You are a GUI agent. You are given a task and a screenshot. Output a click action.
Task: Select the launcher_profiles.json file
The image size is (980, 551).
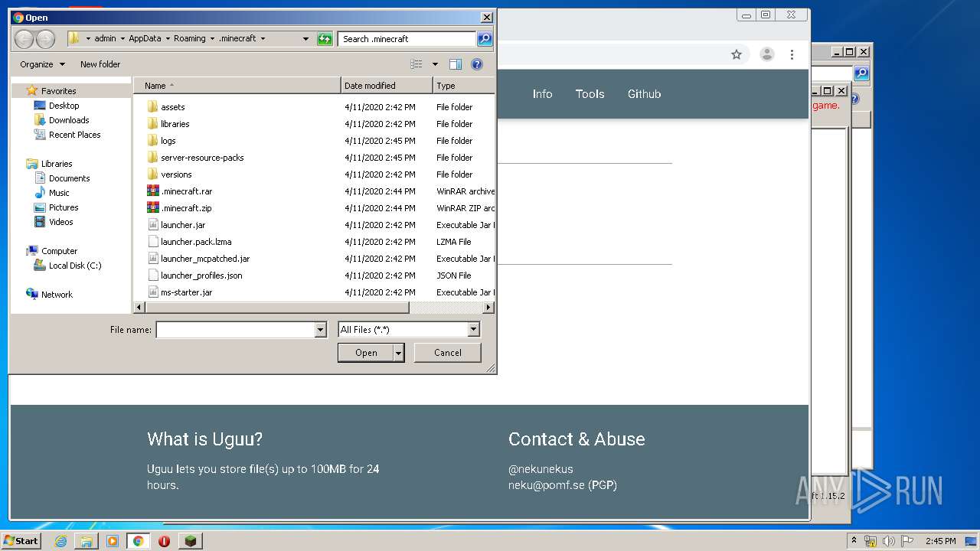[201, 275]
